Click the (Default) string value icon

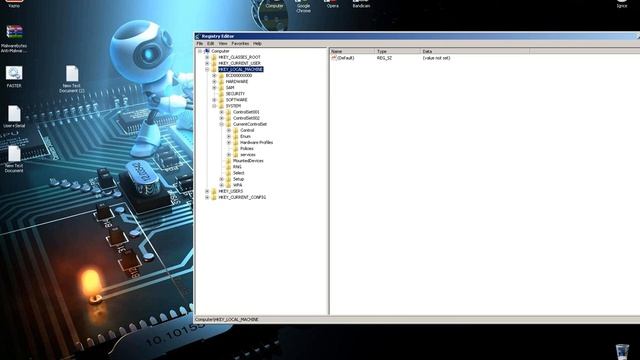point(334,58)
